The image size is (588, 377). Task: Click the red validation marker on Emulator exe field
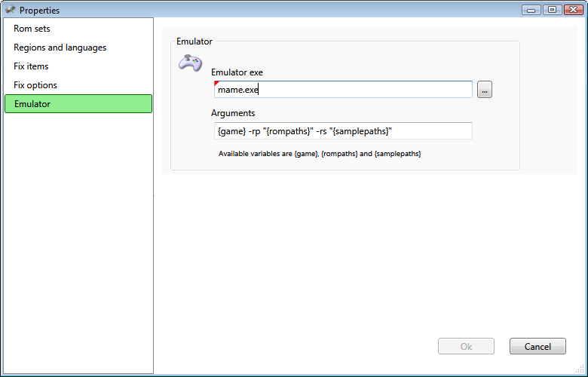click(x=216, y=83)
